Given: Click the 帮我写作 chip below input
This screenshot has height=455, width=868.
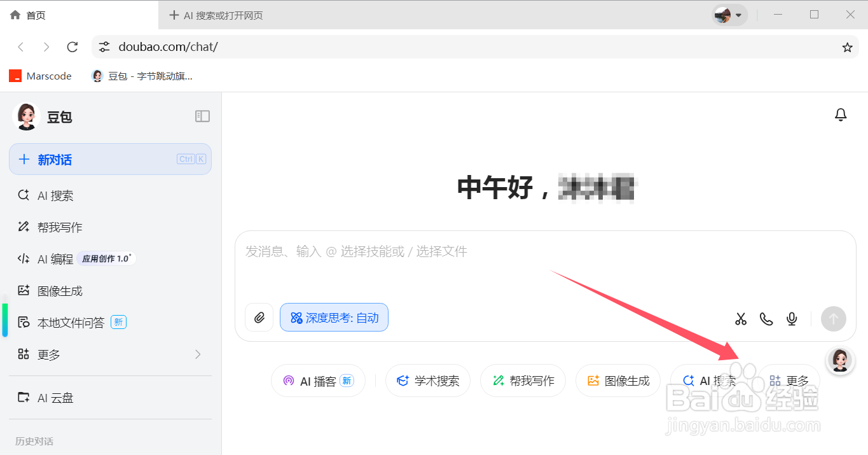Looking at the screenshot, I should [x=523, y=381].
